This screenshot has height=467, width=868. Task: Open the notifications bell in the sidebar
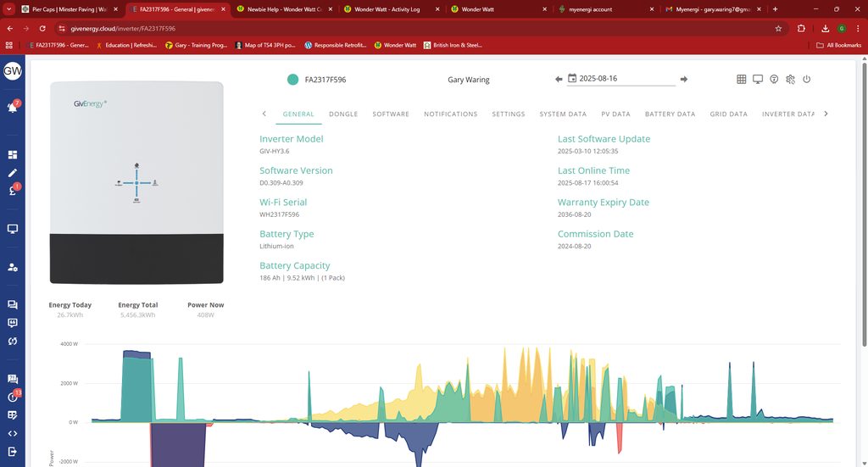(x=13, y=108)
